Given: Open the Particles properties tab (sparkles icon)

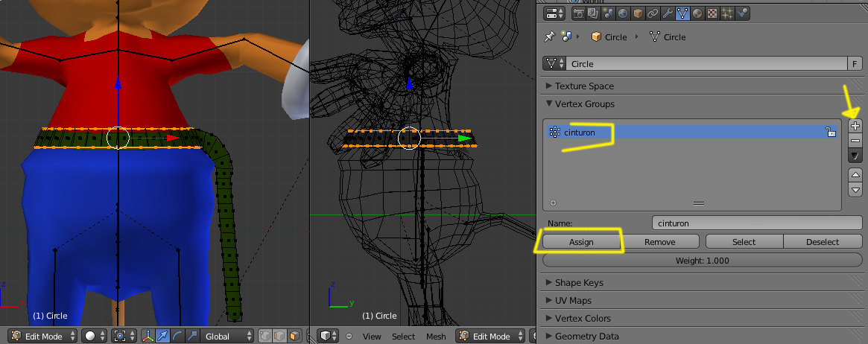Looking at the screenshot, I should [x=727, y=14].
